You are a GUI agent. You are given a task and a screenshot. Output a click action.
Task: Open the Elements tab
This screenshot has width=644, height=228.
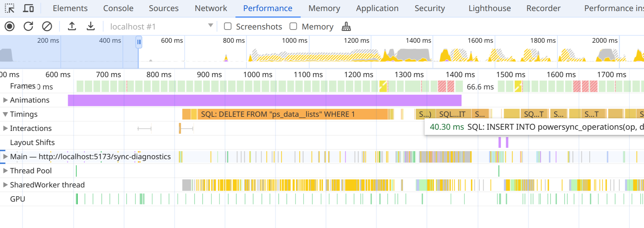coord(70,8)
